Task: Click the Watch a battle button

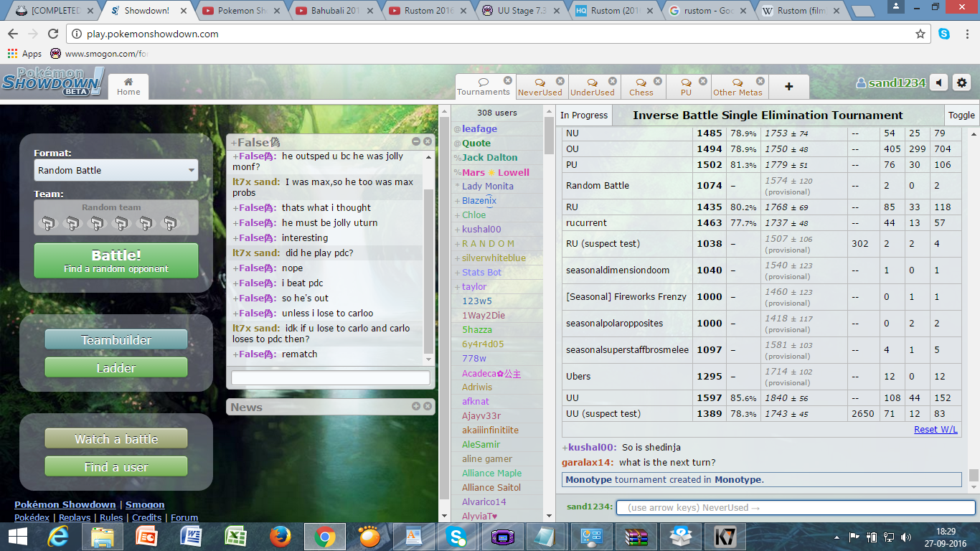Action: pos(116,439)
